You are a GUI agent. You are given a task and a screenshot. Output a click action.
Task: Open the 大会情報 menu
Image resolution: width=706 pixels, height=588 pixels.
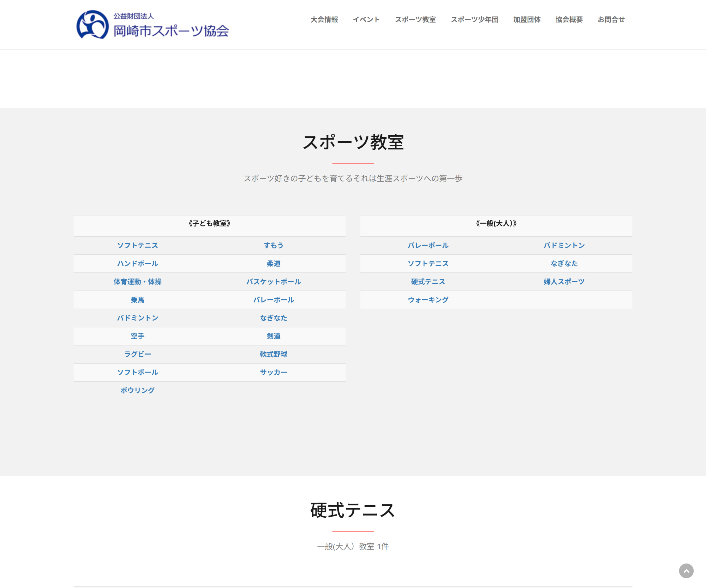coord(324,20)
